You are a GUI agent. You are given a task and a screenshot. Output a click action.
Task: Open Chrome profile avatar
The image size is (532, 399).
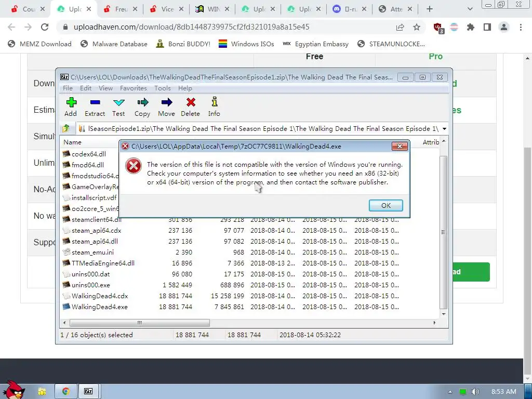504,27
